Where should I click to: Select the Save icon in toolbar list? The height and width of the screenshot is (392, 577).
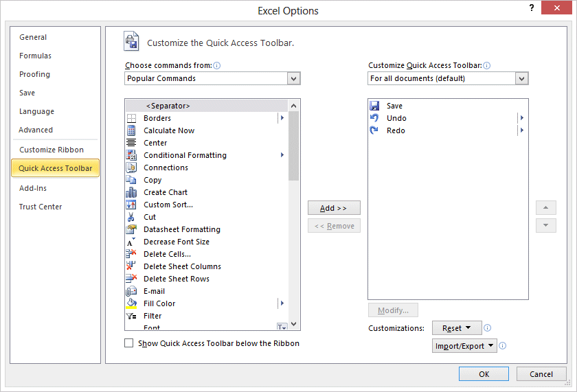[x=374, y=106]
